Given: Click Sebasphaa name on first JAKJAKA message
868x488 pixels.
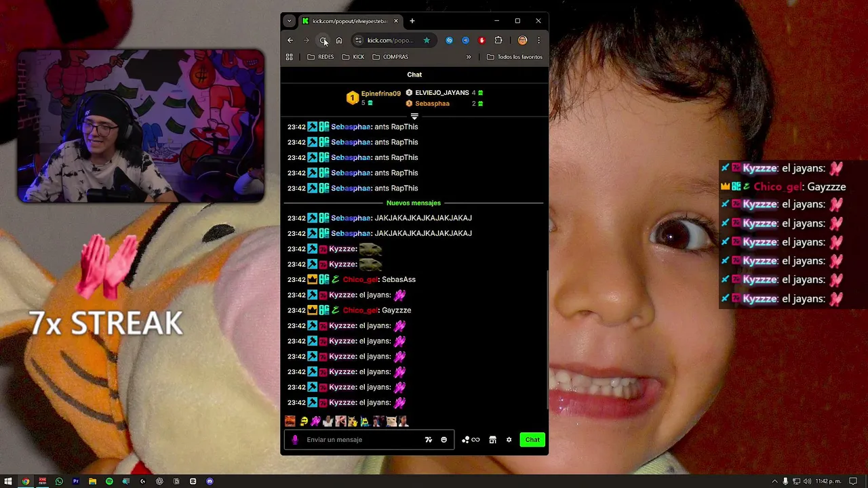Looking at the screenshot, I should [x=351, y=218].
